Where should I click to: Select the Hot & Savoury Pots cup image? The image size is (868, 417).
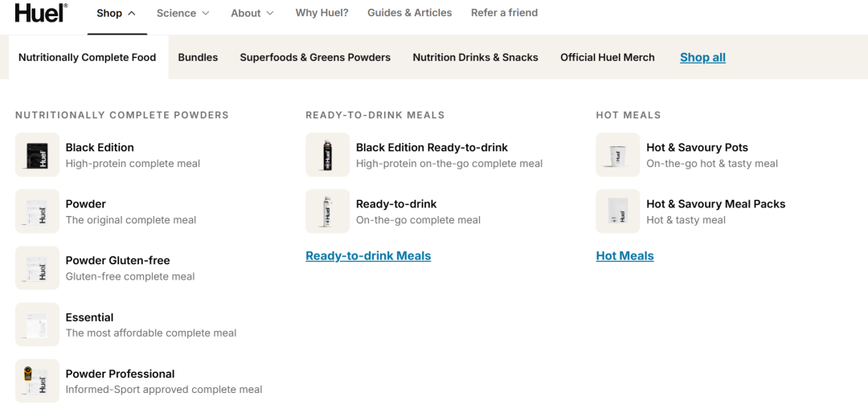click(618, 155)
